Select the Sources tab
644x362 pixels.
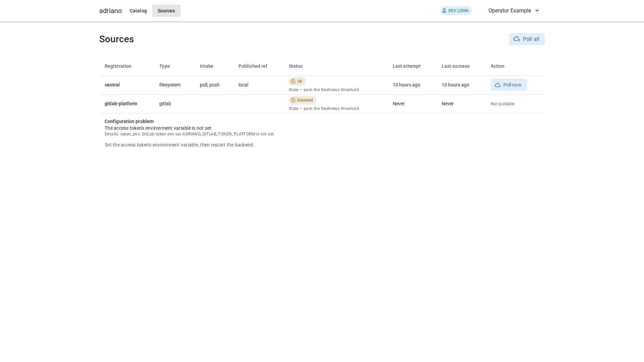(166, 11)
